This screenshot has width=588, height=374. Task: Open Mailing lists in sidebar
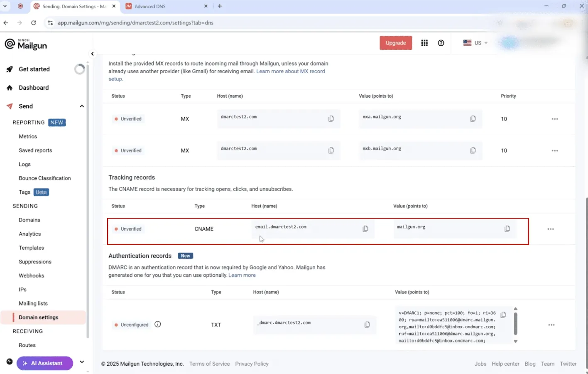[33, 303]
